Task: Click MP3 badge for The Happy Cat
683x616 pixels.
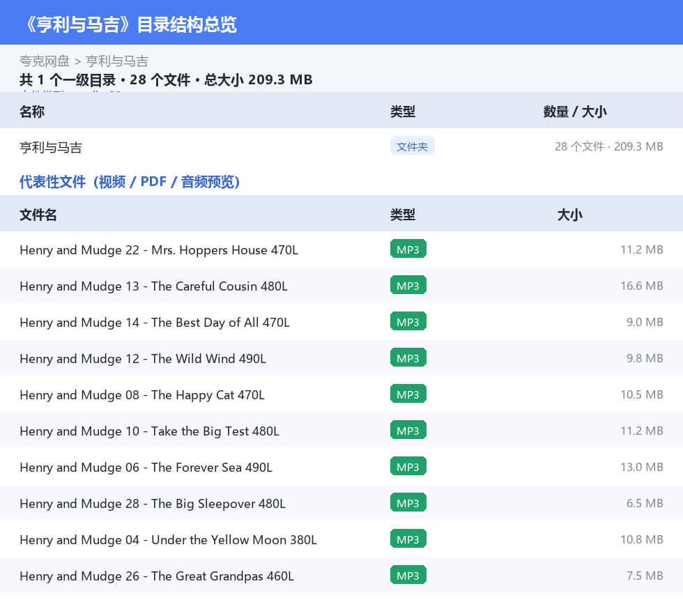Action: 408,394
